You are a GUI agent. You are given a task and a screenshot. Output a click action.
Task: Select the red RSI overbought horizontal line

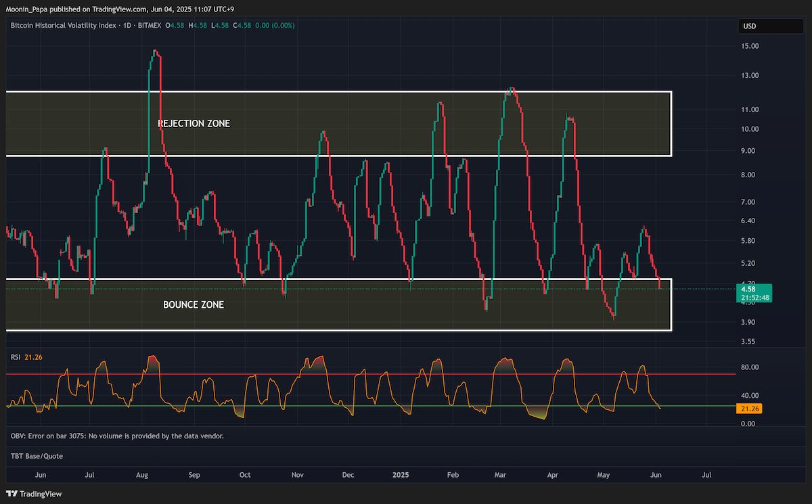coord(370,373)
